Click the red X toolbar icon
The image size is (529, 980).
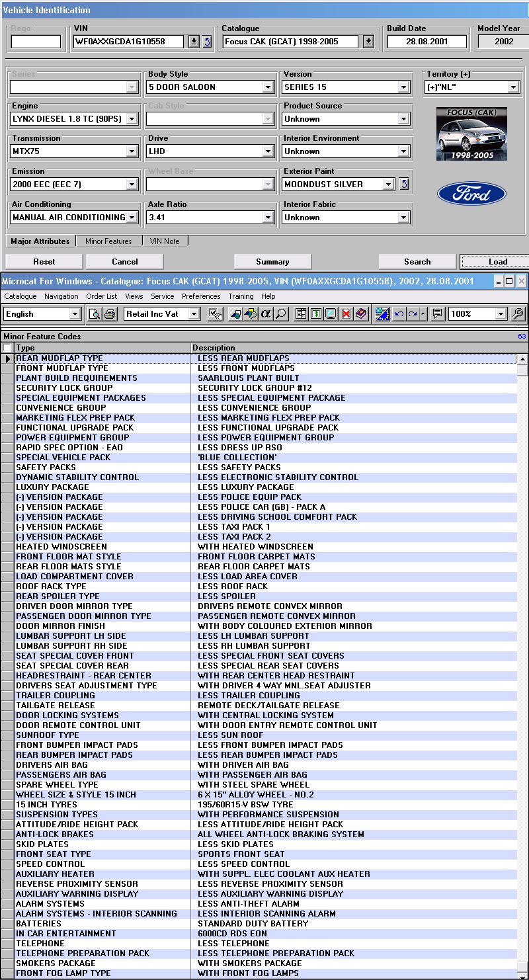click(346, 314)
